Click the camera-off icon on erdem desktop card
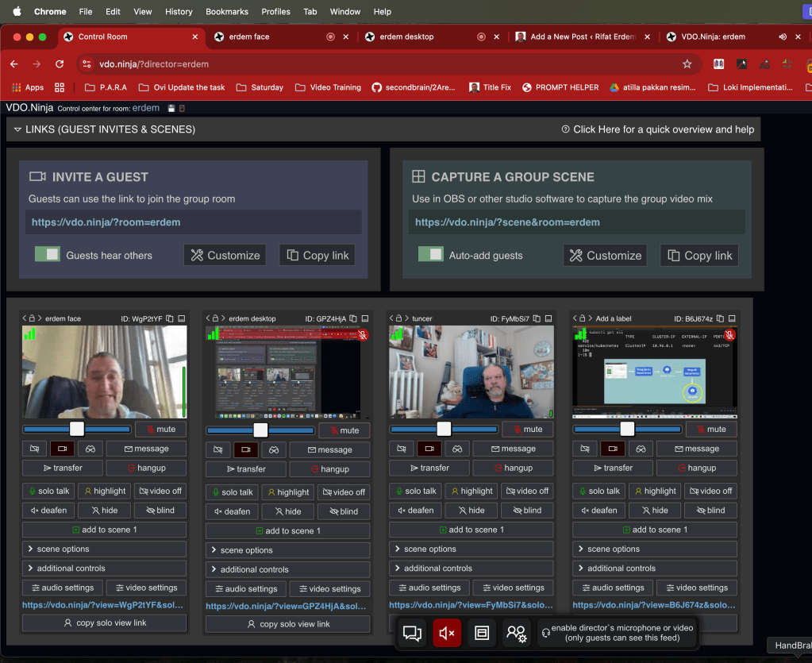The image size is (812, 663). (218, 449)
